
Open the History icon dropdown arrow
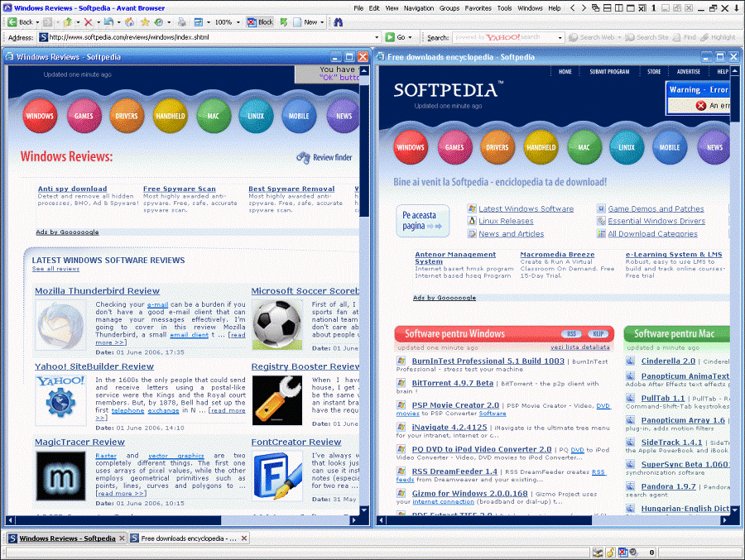(169, 22)
